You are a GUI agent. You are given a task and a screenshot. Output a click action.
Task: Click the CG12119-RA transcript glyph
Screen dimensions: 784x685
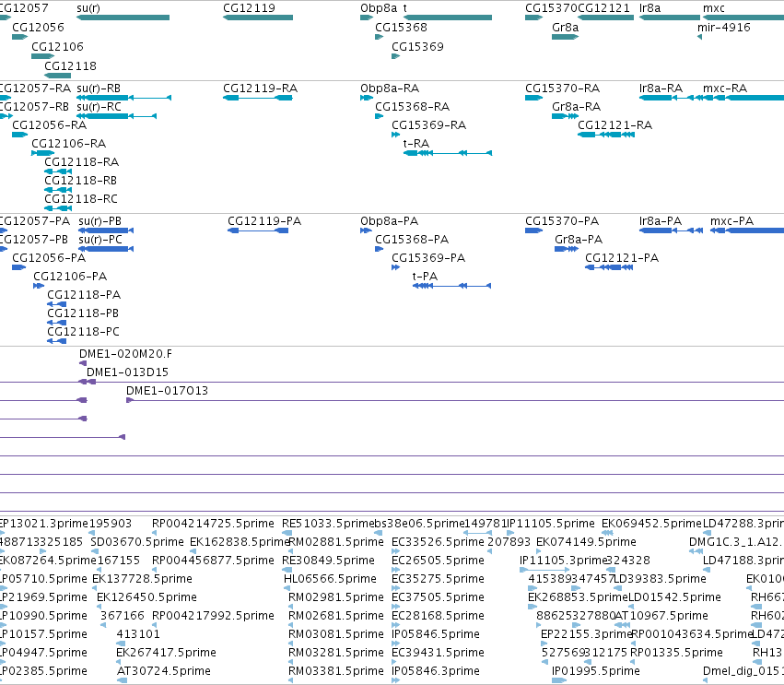click(x=258, y=98)
